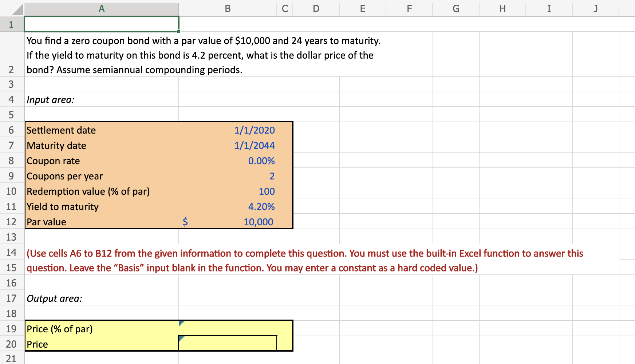635x364 pixels.
Task: Select column H header
Action: 502,8
